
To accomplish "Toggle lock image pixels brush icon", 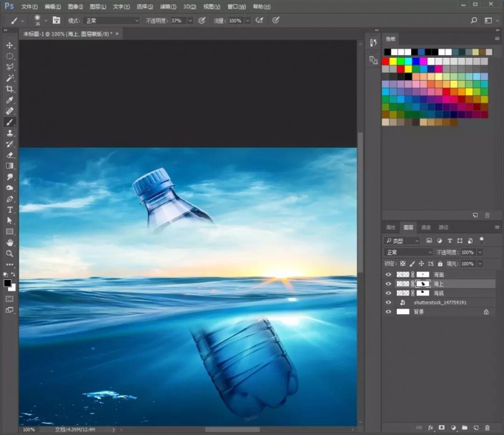I will point(412,264).
